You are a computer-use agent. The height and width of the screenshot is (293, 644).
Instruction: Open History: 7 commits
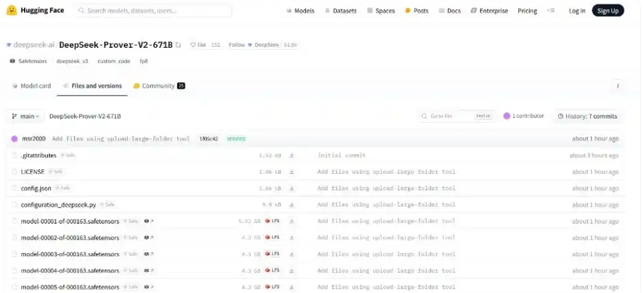click(x=588, y=117)
